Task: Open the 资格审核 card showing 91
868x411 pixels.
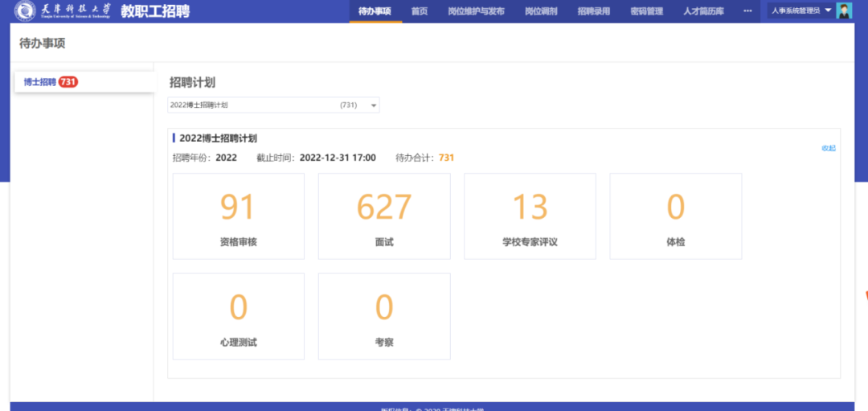Action: click(238, 216)
